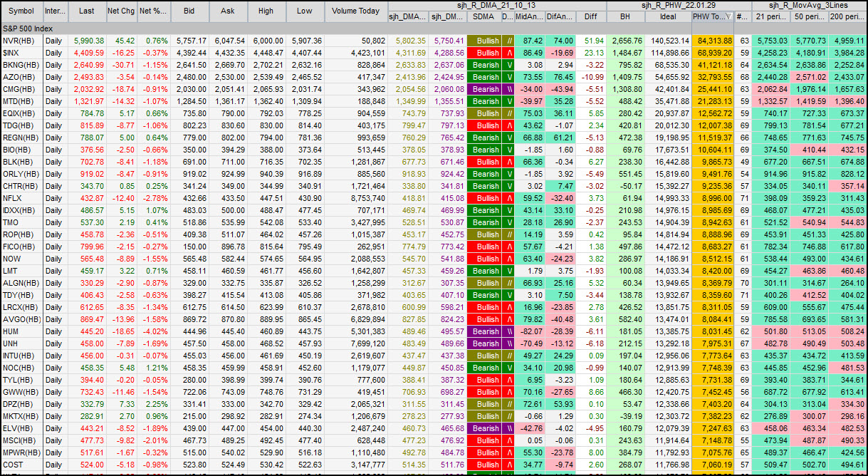Image resolution: width=868 pixels, height=476 pixels.
Task: Select the IDXX(HB) symbol cell
Action: [x=21, y=210]
